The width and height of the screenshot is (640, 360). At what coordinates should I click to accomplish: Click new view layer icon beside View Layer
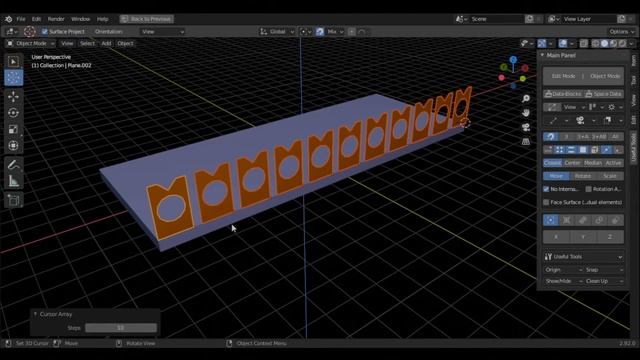point(621,19)
